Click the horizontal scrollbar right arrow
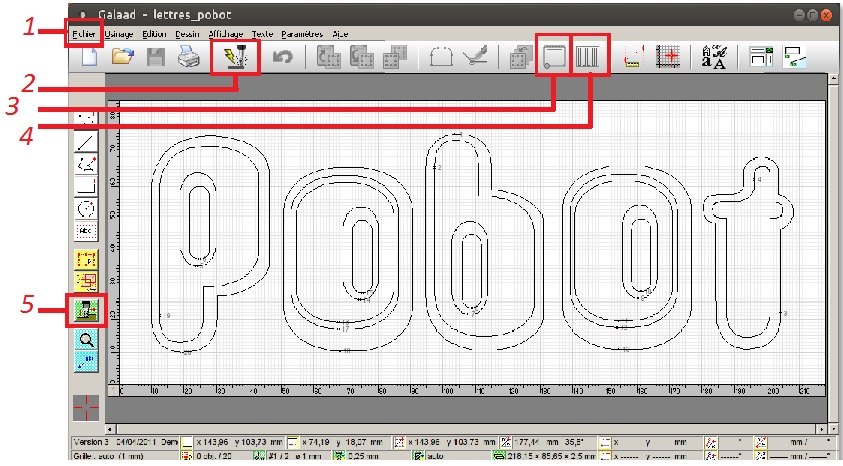 821,429
